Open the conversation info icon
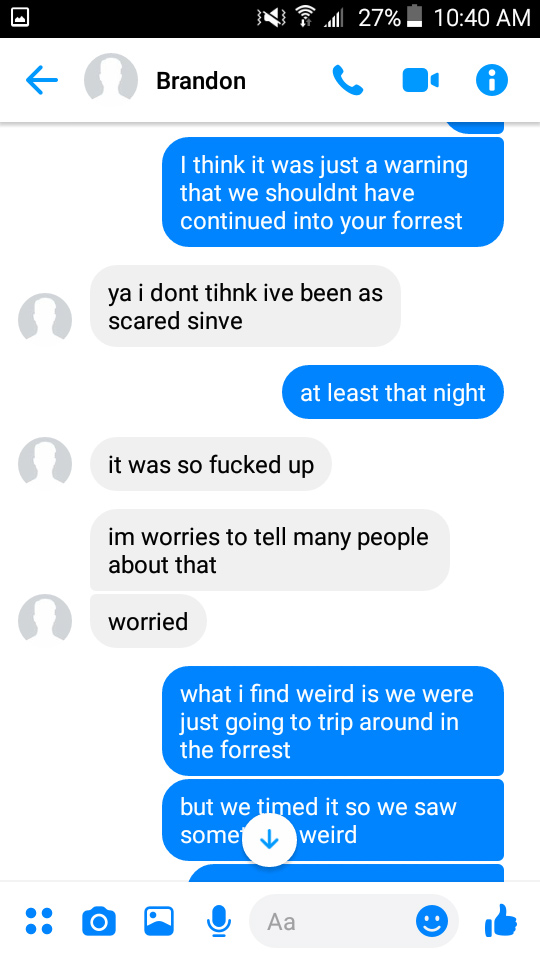540x960 pixels. 492,80
